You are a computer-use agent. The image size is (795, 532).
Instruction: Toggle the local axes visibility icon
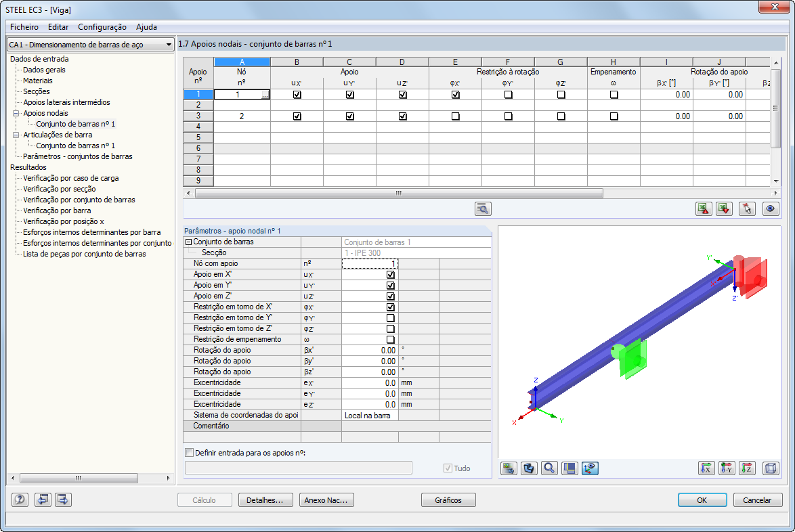pyautogui.click(x=590, y=468)
